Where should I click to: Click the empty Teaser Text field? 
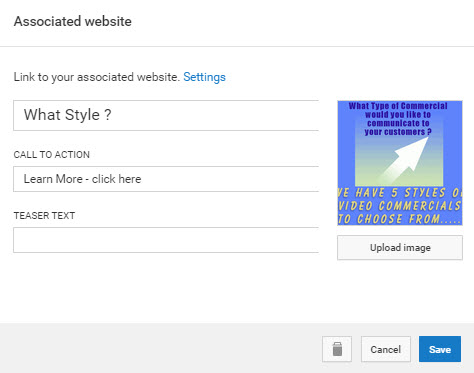(166, 240)
